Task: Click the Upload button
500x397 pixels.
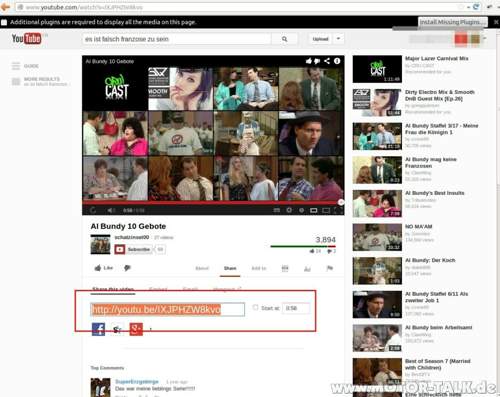Action: (x=321, y=39)
